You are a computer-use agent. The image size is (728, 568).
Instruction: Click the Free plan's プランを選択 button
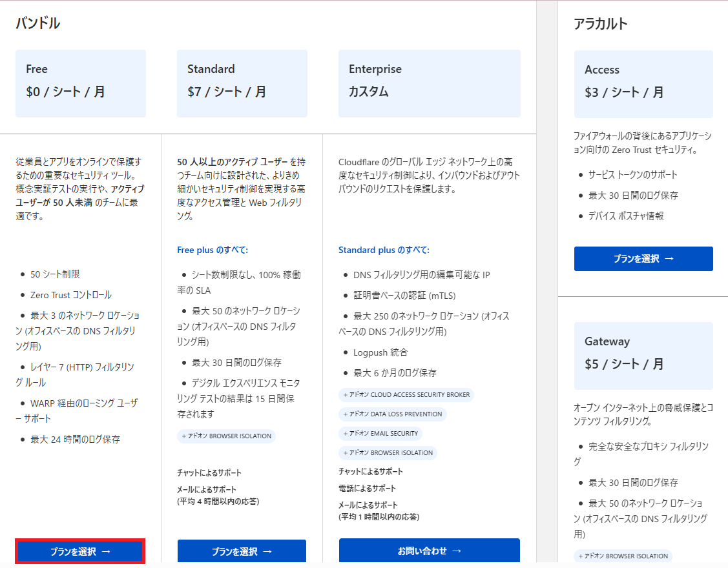pyautogui.click(x=80, y=551)
